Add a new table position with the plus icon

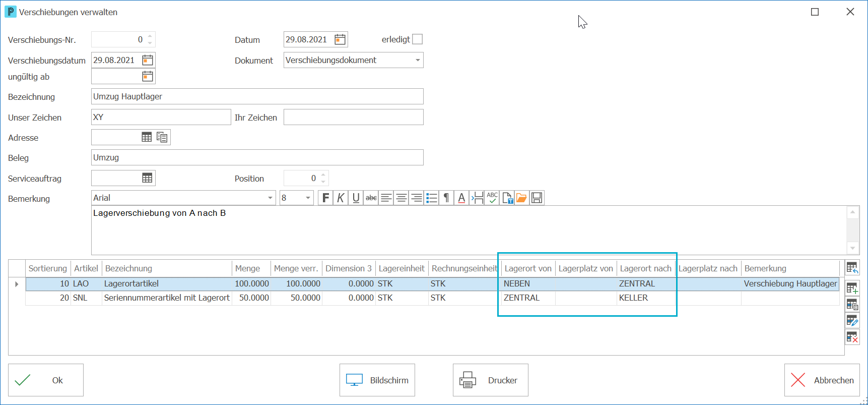(x=852, y=288)
